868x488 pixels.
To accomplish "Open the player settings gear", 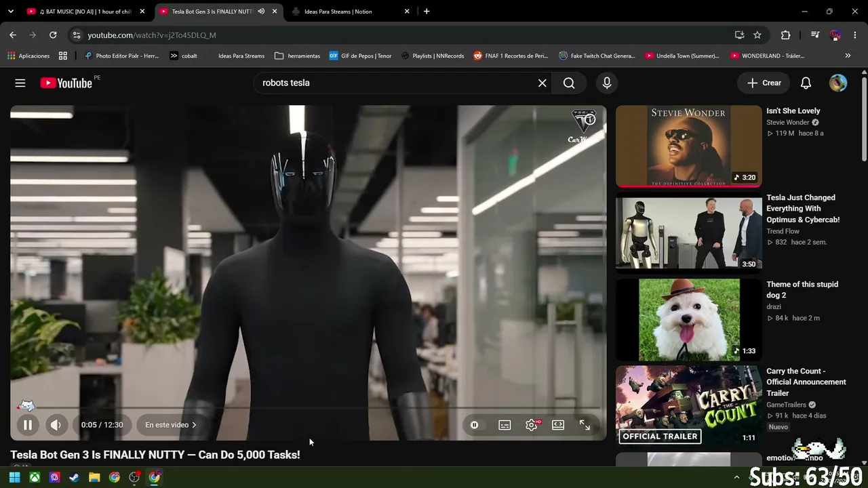I will [532, 425].
